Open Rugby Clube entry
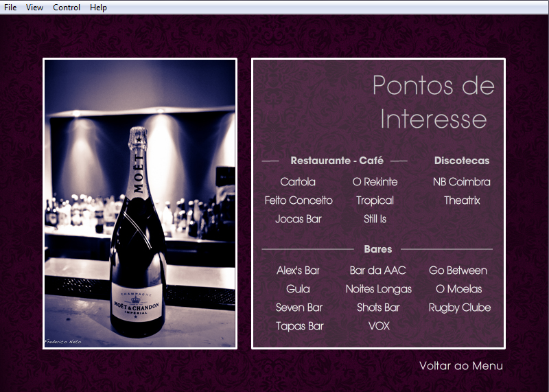Viewport: 549px width, 392px height. [x=460, y=308]
